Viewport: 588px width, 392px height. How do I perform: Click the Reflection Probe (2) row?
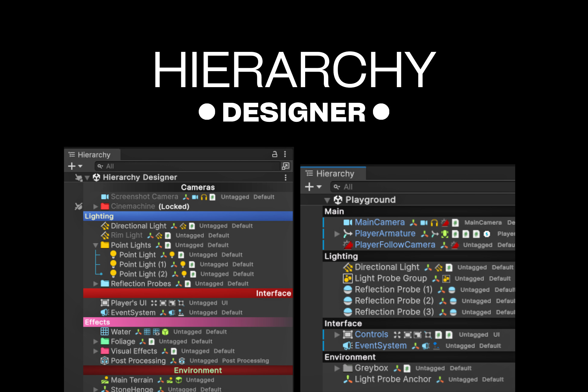[x=419, y=301]
